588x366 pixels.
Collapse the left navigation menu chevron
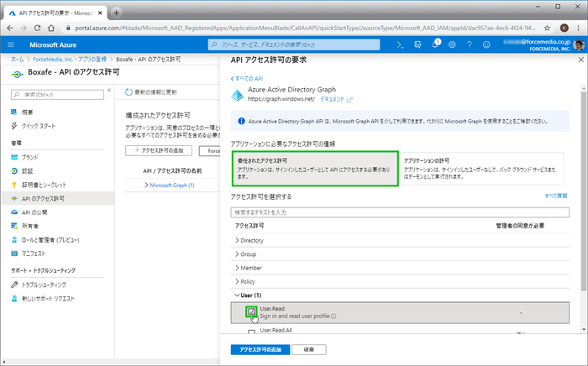(x=109, y=90)
